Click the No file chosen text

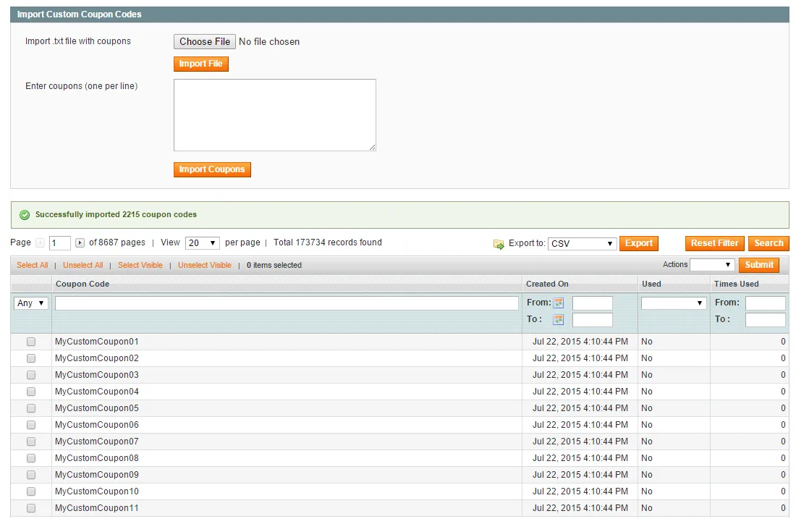(269, 42)
